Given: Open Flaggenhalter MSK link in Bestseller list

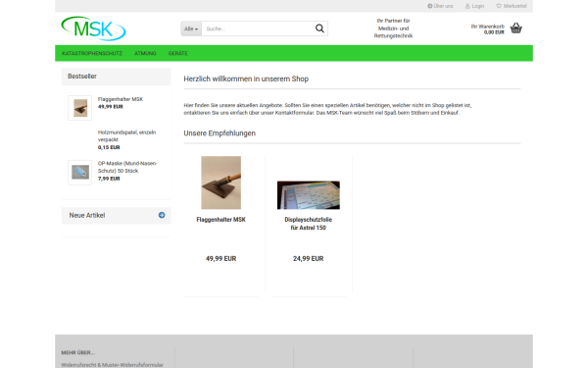Looking at the screenshot, I should pos(121,99).
